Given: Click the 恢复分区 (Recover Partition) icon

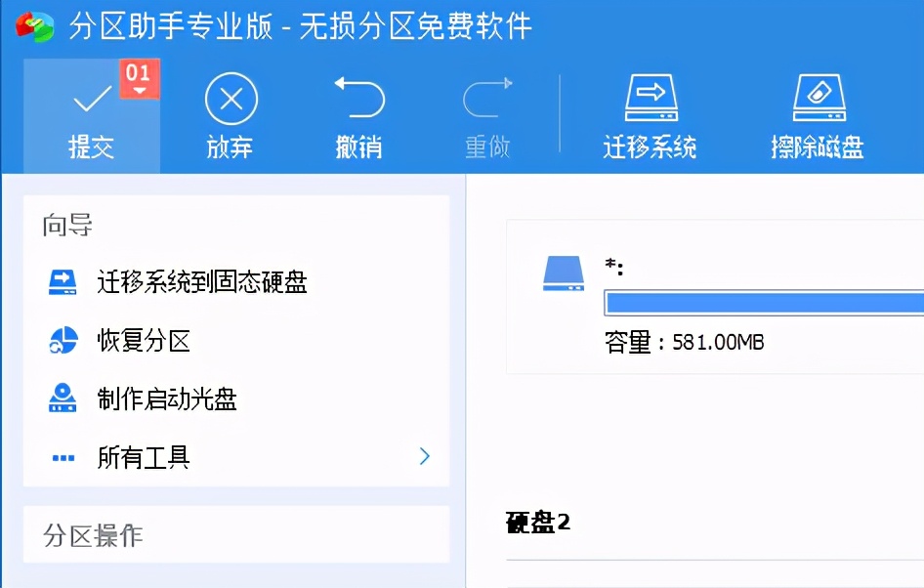Looking at the screenshot, I should [63, 341].
